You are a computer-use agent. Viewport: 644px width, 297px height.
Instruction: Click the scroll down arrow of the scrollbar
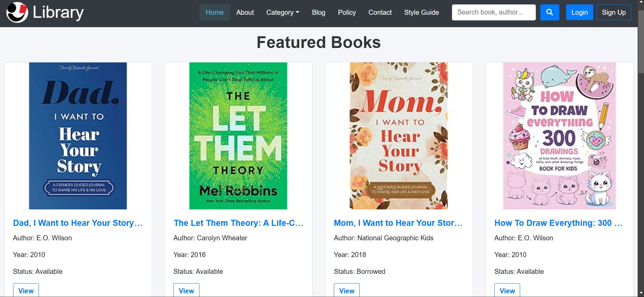pyautogui.click(x=641, y=293)
